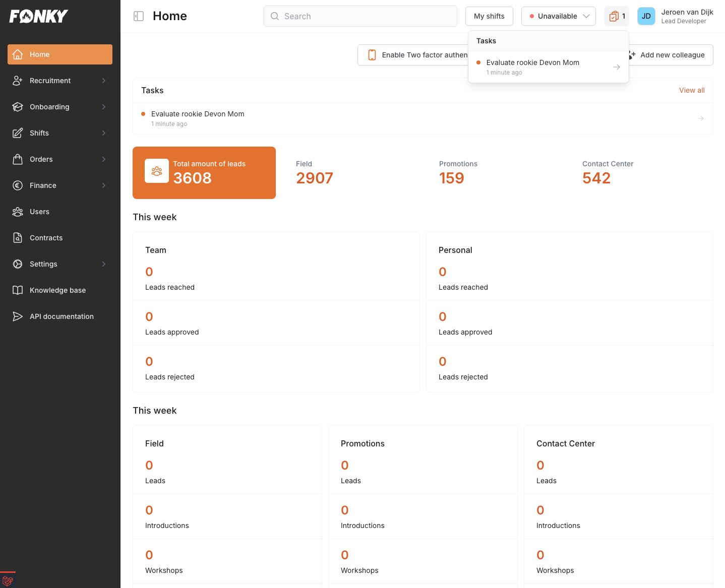Select the Recruitment person icon
Screen dimensions: 725x588
[x=18, y=80]
